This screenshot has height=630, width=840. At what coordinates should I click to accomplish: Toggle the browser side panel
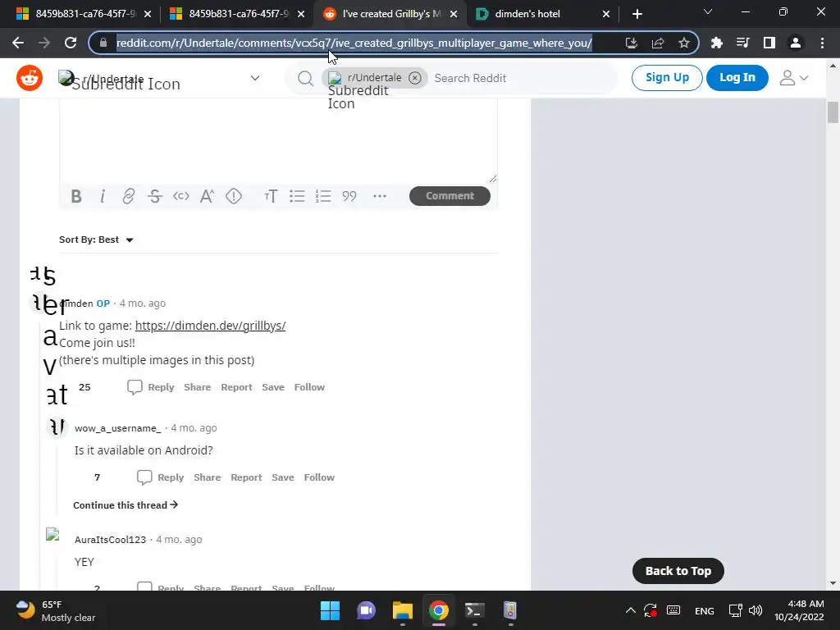coord(769,43)
